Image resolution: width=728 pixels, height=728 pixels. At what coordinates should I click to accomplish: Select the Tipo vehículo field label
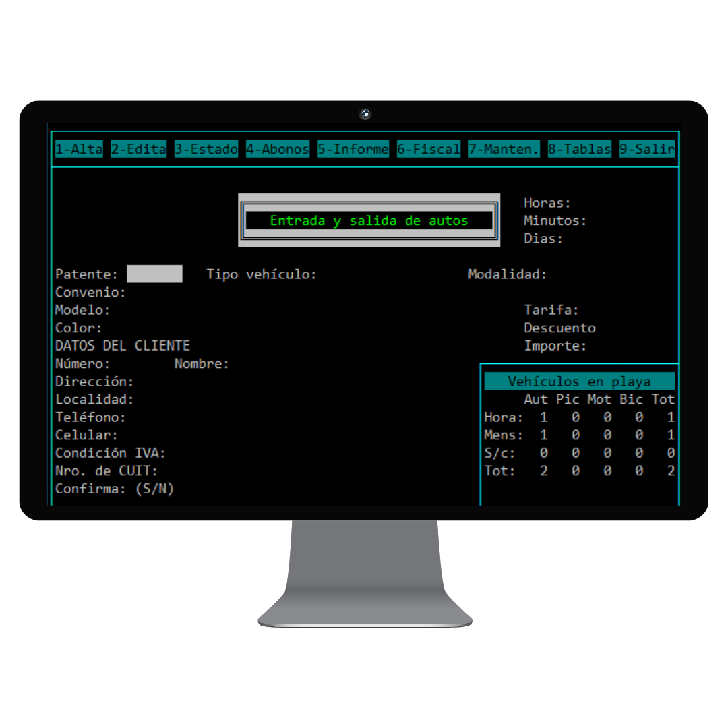tap(262, 274)
